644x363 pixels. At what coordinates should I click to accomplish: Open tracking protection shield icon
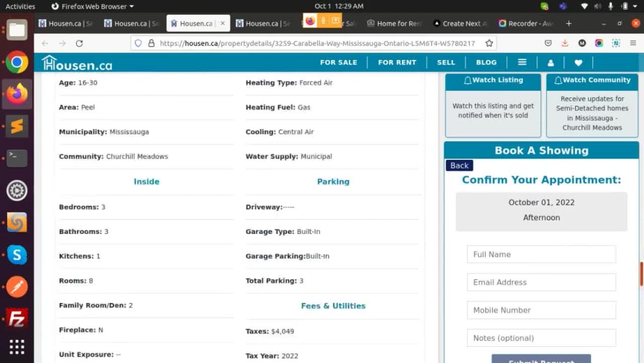pos(138,43)
